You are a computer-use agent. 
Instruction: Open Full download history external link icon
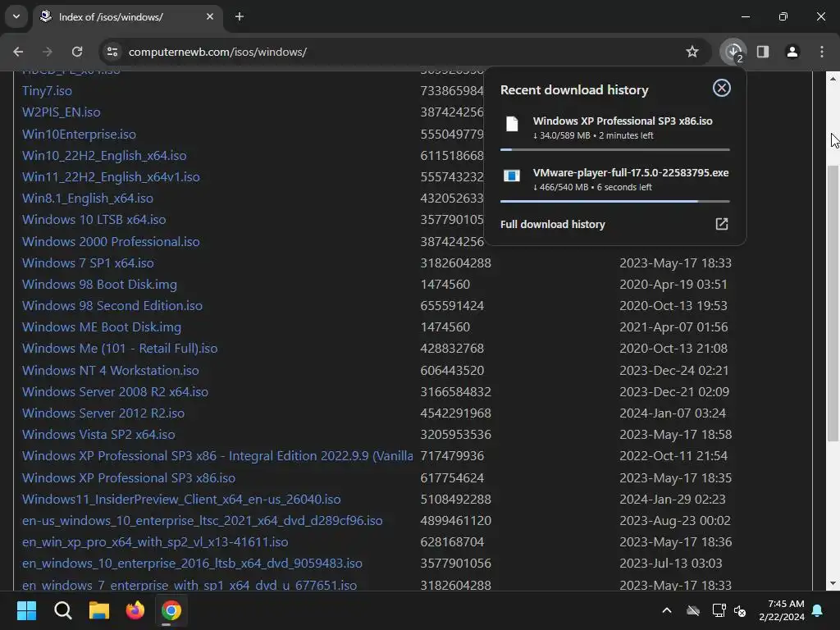tap(722, 224)
